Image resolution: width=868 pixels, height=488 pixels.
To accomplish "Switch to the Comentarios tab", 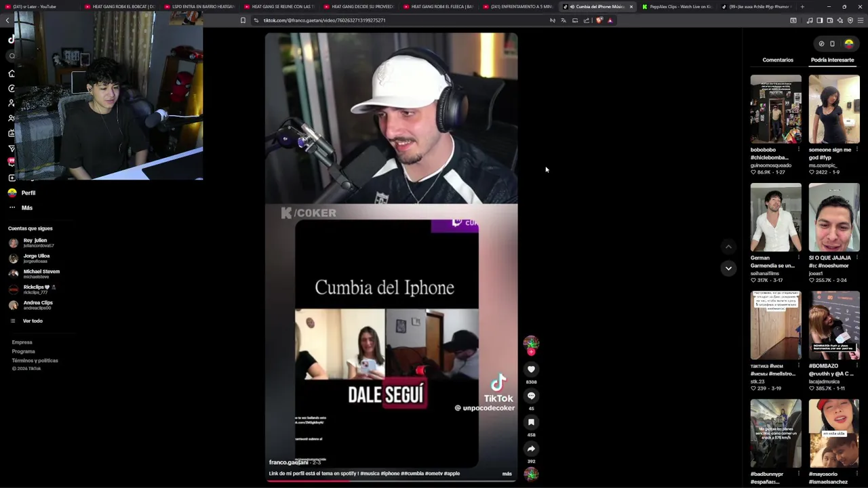I will point(778,60).
